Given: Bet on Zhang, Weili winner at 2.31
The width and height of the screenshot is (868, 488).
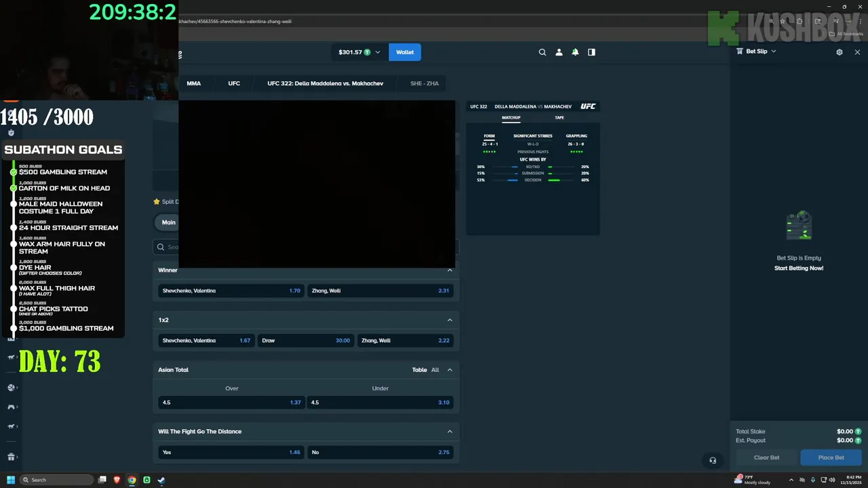Looking at the screenshot, I should (380, 291).
